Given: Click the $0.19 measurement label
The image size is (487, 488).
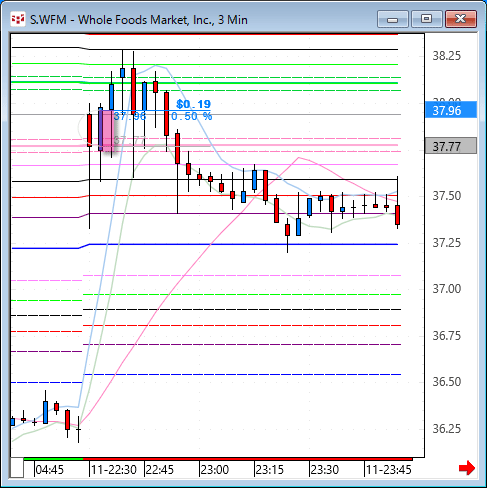Looking at the screenshot, I should [193, 104].
